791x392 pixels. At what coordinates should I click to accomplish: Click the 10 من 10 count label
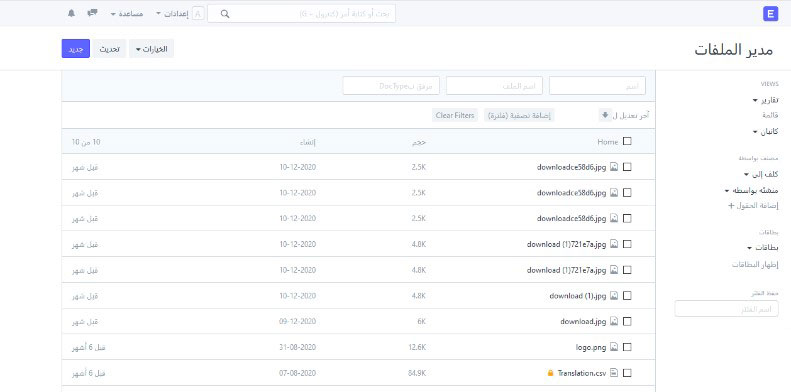pos(86,142)
